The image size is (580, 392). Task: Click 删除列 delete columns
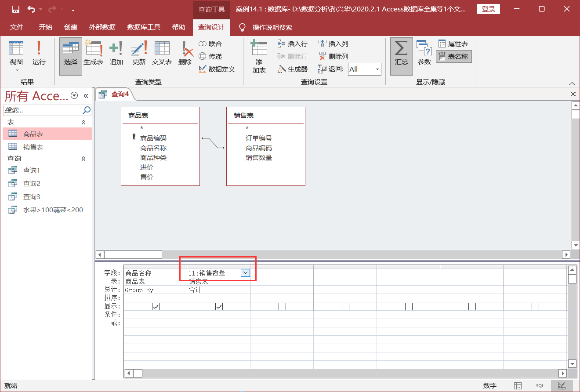pos(333,56)
